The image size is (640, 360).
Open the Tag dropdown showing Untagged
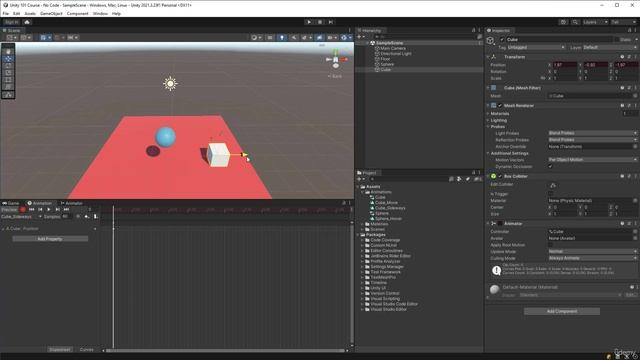tap(536, 48)
